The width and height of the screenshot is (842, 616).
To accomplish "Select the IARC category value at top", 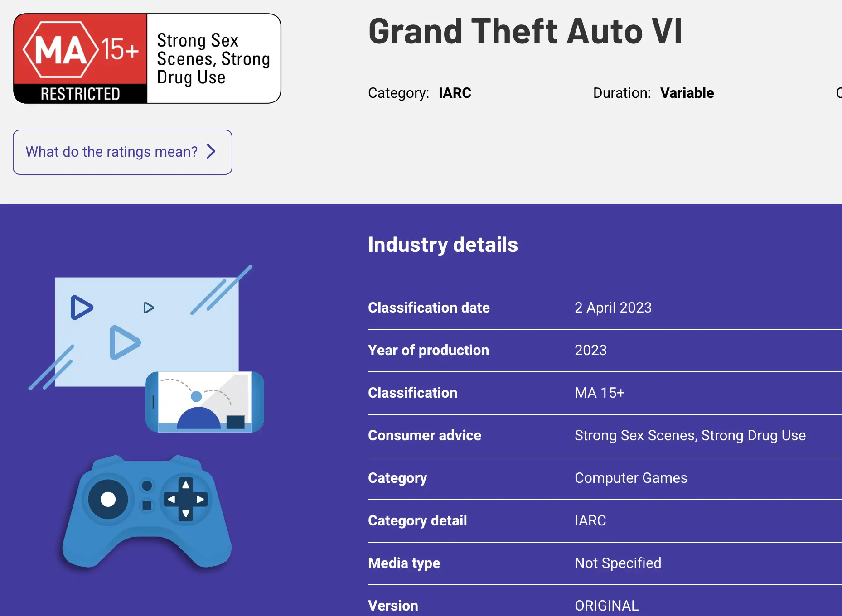I will pyautogui.click(x=455, y=93).
